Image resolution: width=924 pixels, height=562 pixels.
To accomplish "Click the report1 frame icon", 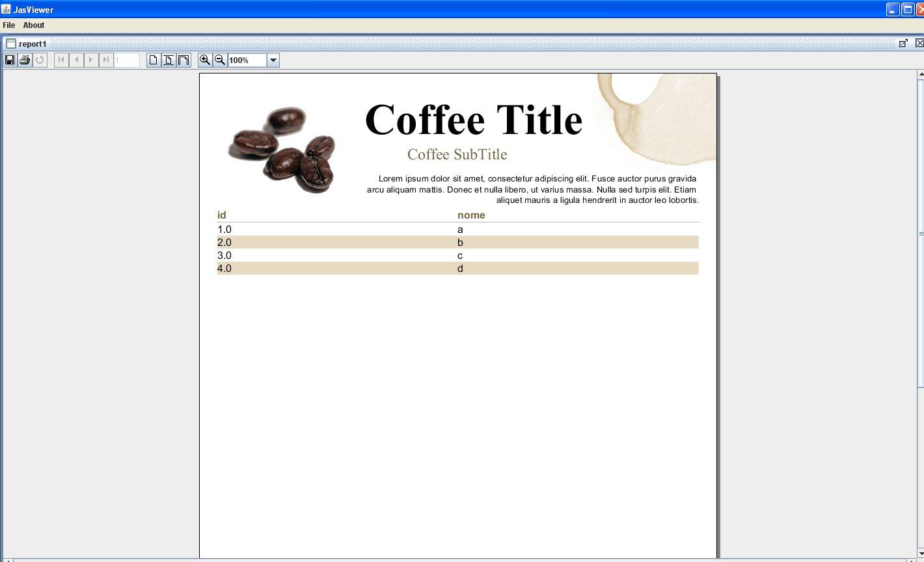I will click(10, 44).
